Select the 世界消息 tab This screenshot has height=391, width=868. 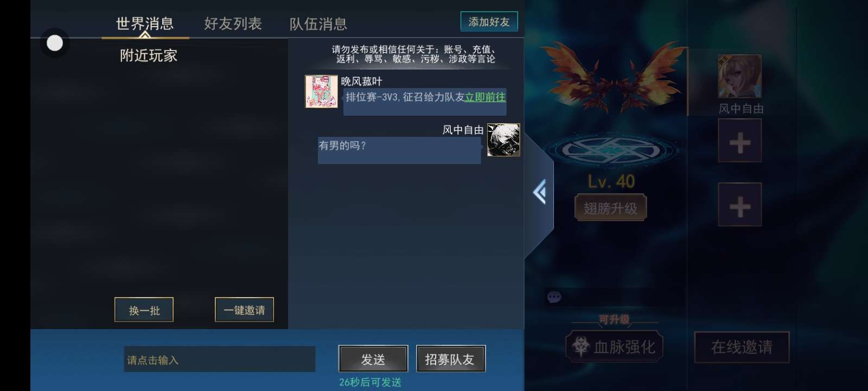[145, 23]
